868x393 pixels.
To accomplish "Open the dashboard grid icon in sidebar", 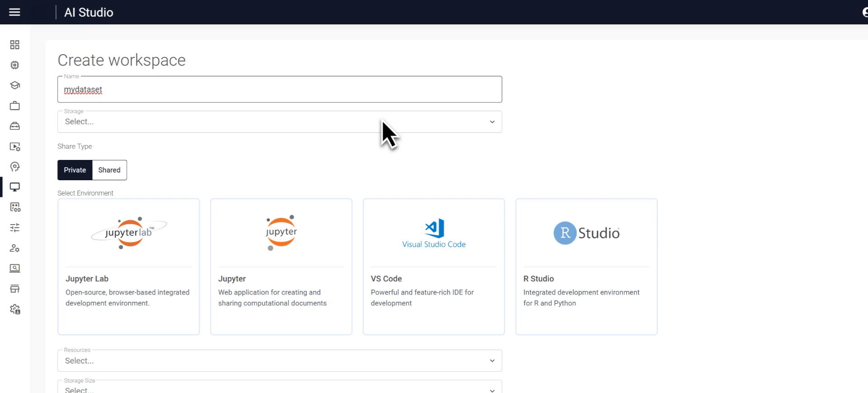I will pyautogui.click(x=14, y=45).
